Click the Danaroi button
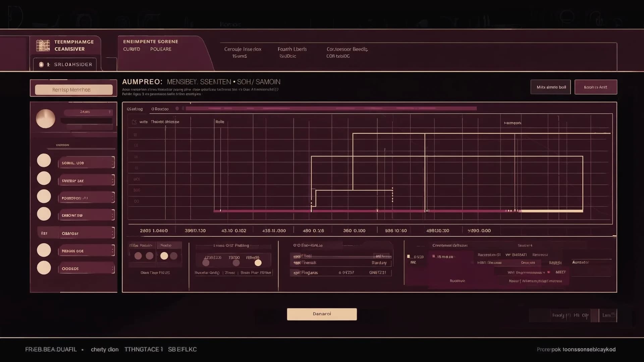Screen dimensions: 644x362 pos(322,314)
